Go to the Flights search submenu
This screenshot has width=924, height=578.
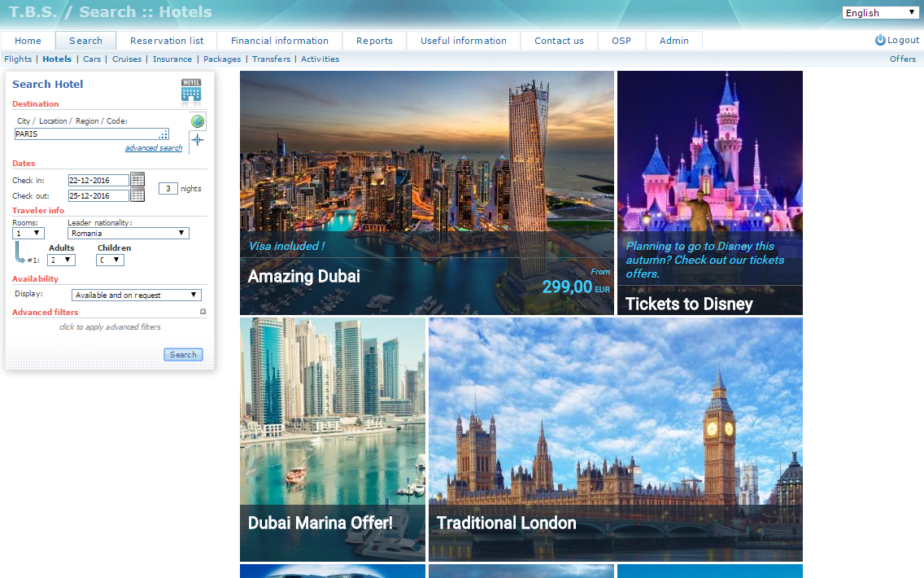pyautogui.click(x=18, y=59)
